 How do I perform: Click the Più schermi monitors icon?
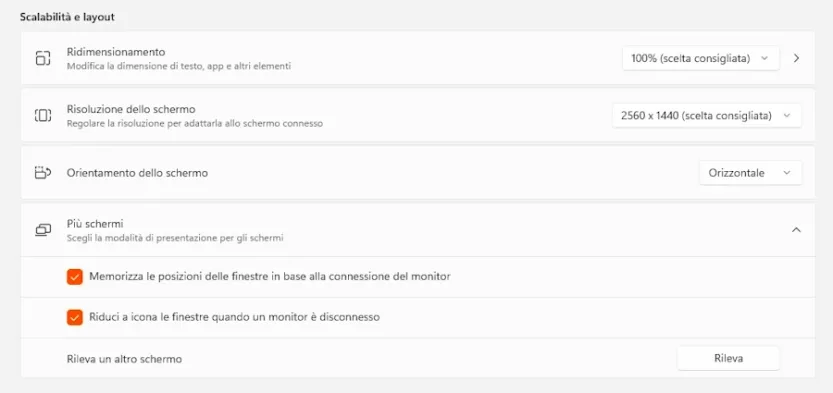point(42,230)
